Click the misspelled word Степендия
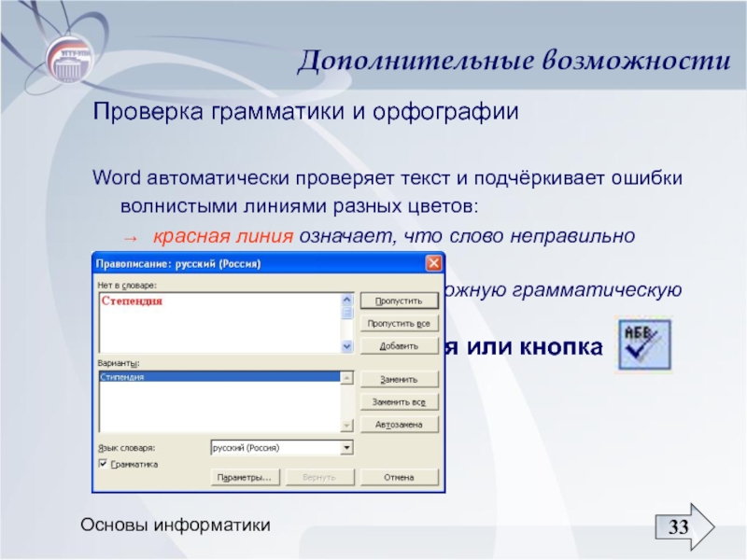747x560 pixels. (x=132, y=301)
